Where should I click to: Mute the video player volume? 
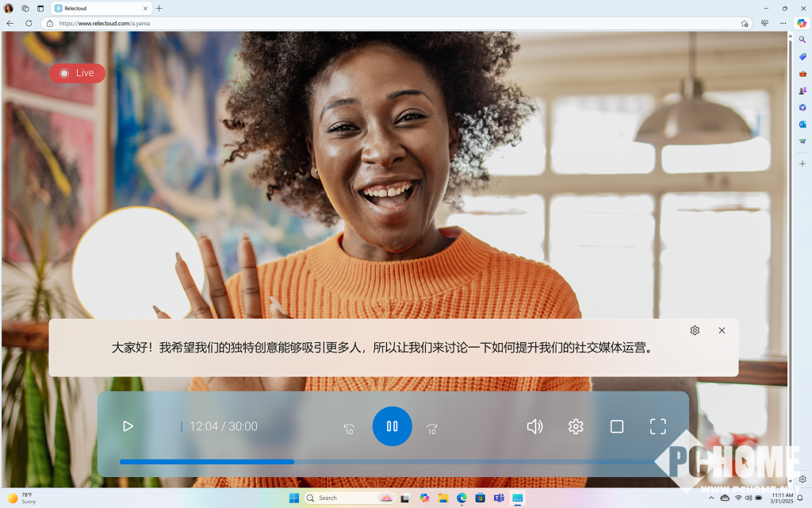(x=534, y=426)
